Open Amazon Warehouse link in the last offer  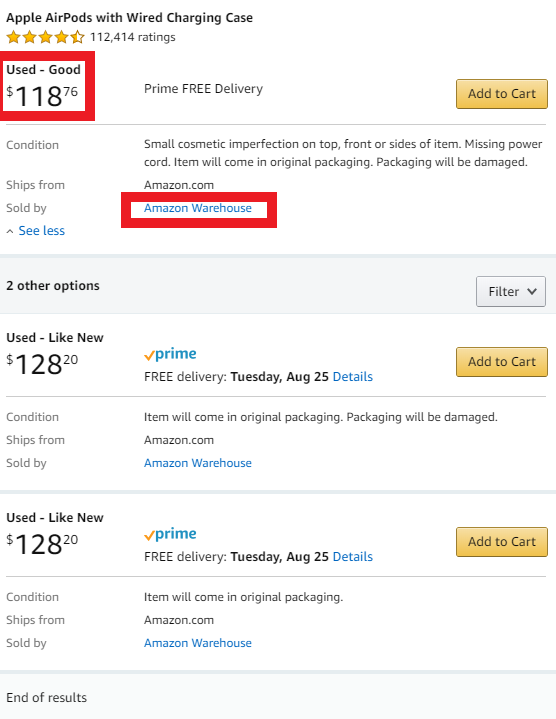198,643
